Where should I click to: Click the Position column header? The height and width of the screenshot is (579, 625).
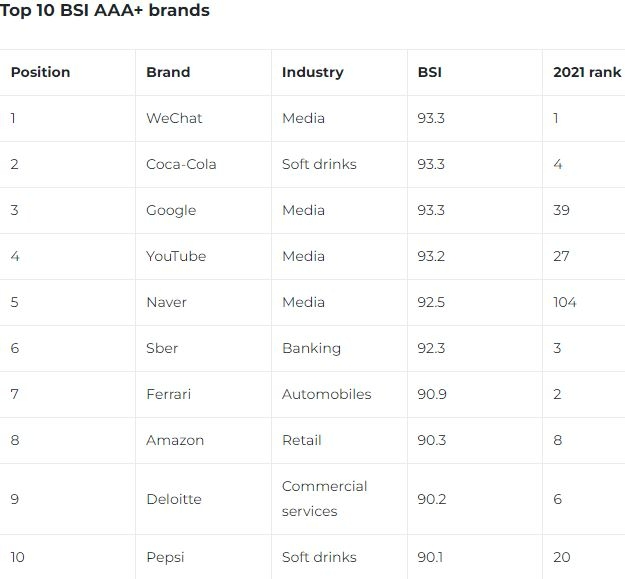[x=41, y=72]
